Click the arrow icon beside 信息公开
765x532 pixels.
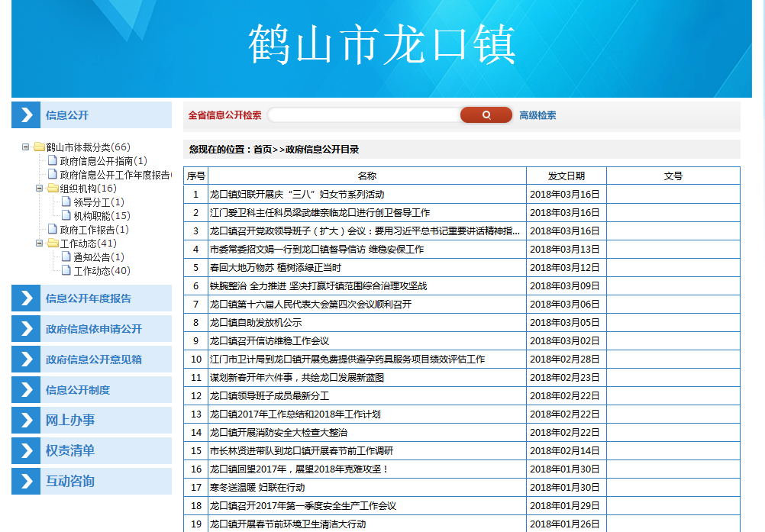26,115
